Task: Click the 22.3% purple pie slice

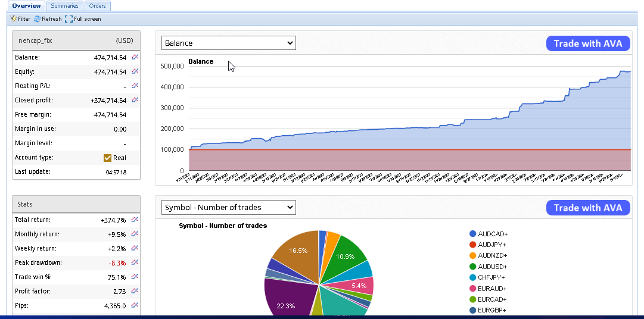Action: [285, 298]
